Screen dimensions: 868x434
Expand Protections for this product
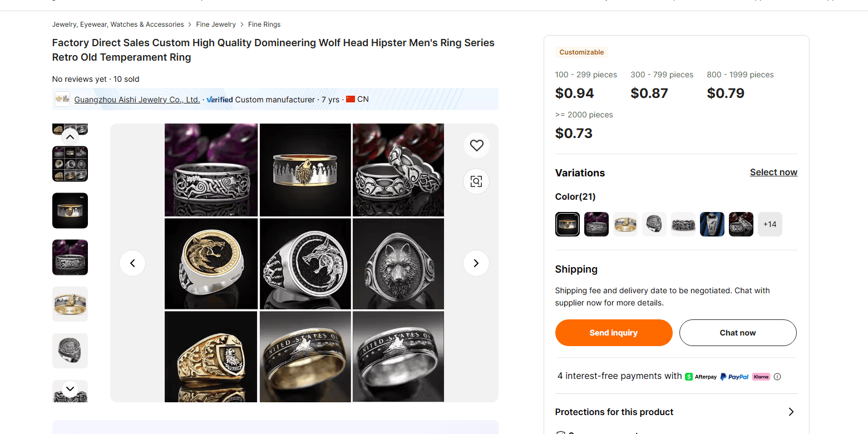click(791, 412)
